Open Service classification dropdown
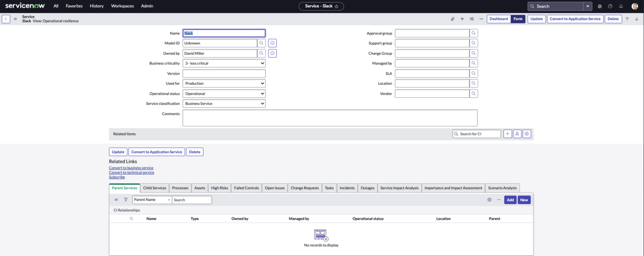 [x=224, y=104]
